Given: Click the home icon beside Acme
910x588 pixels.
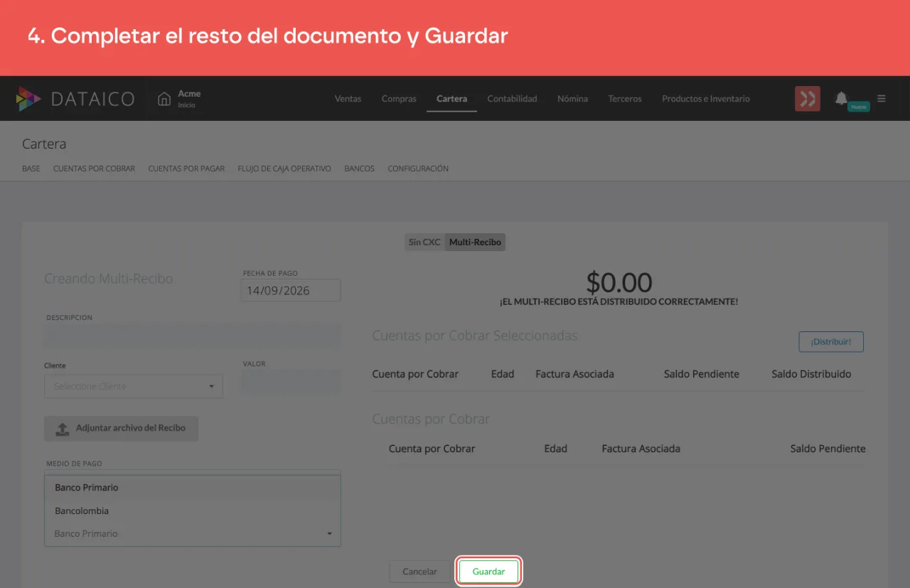Looking at the screenshot, I should [x=164, y=99].
